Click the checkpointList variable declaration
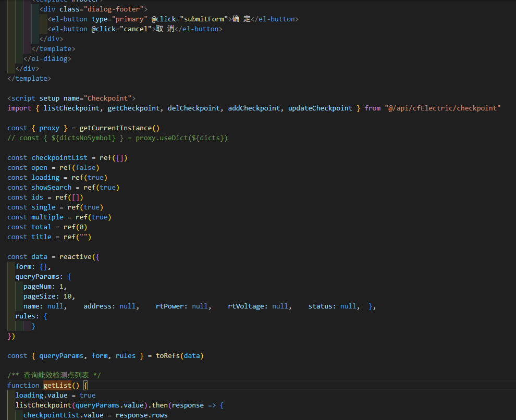Image resolution: width=516 pixels, height=420 pixels. click(59, 158)
